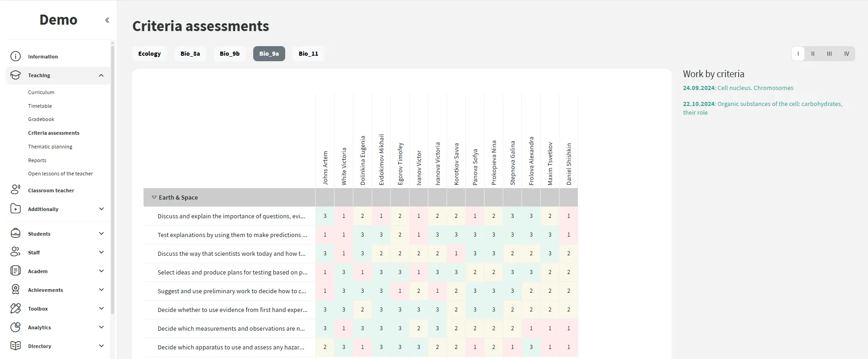
Task: Click the Students icon in sidebar
Action: point(16,233)
